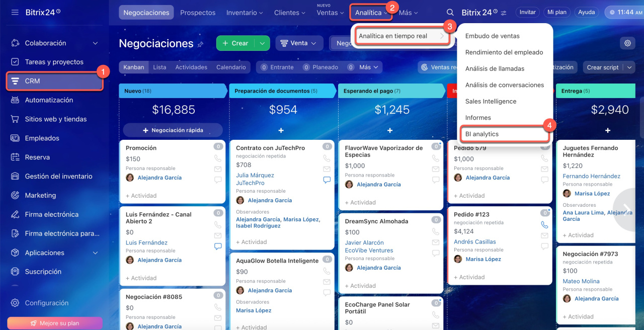Screen dimensions: 644x330
Task: Open the hamburger menu icon beside Bitrix24
Action: pyautogui.click(x=15, y=12)
